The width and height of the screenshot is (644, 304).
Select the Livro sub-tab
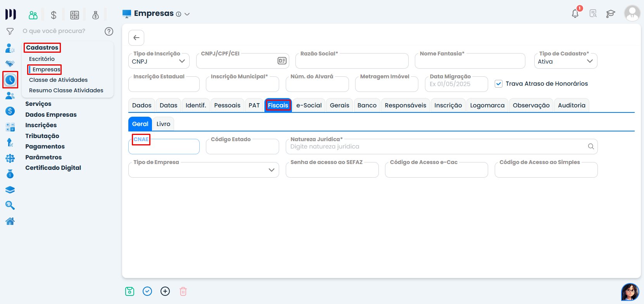pyautogui.click(x=163, y=124)
